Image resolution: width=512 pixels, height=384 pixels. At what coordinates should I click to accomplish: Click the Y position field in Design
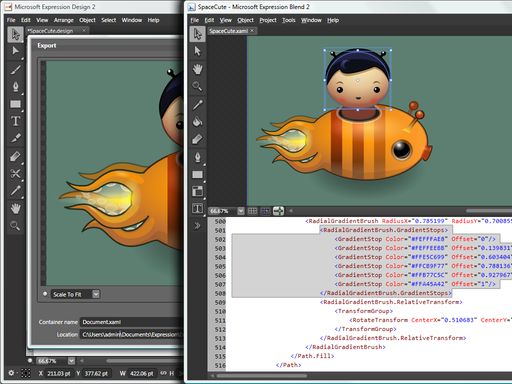click(96, 373)
